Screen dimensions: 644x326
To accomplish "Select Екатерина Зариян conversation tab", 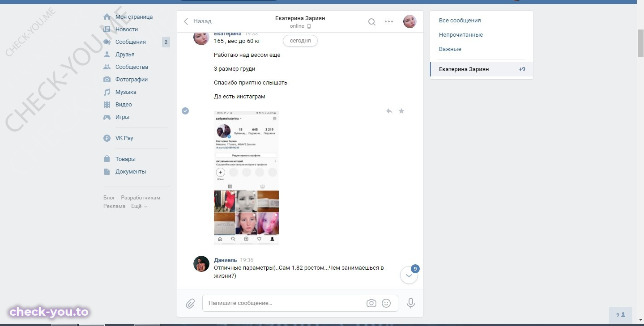I will (x=482, y=69).
